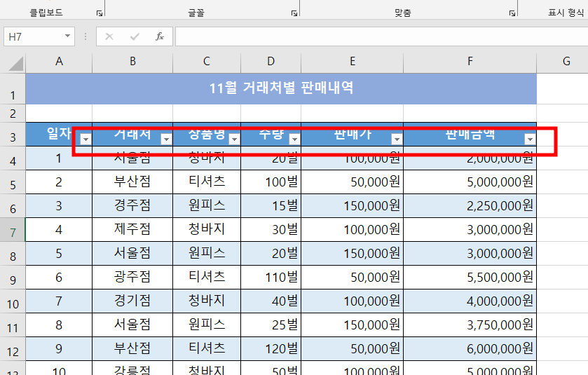Image resolution: width=588 pixels, height=375 pixels.
Task: Click the 50,000원 price cell in row 5
Action: click(x=352, y=182)
